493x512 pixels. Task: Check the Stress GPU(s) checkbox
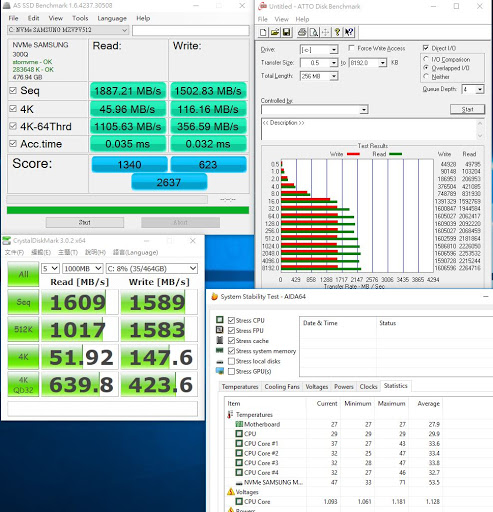231,371
